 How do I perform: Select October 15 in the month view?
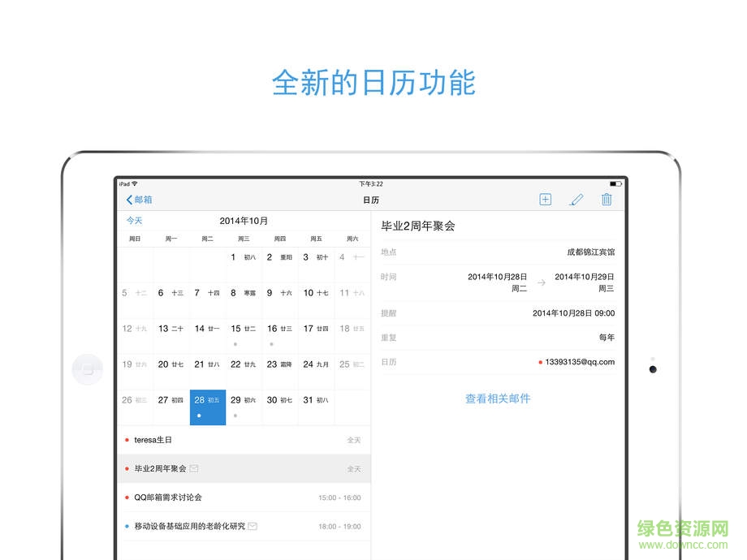pyautogui.click(x=243, y=329)
